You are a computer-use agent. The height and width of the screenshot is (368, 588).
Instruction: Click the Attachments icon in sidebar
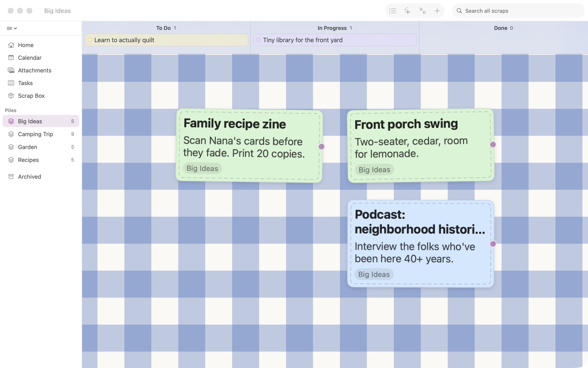pyautogui.click(x=11, y=70)
